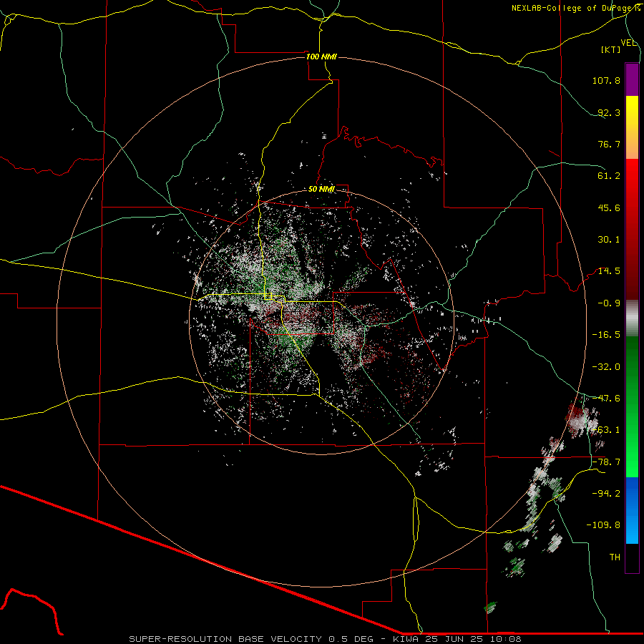Select the 107.8 scale value

(x=606, y=80)
